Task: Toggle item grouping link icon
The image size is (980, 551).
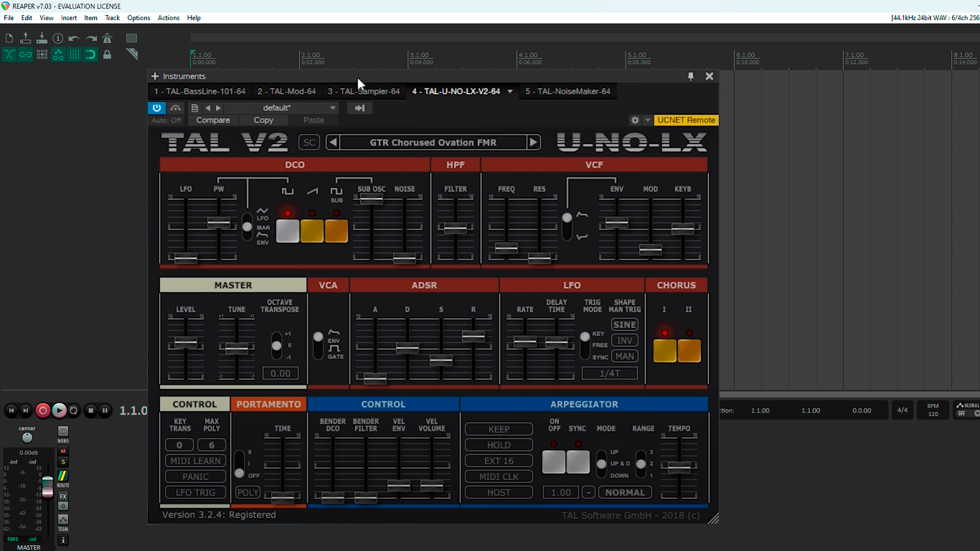Action: coord(26,55)
